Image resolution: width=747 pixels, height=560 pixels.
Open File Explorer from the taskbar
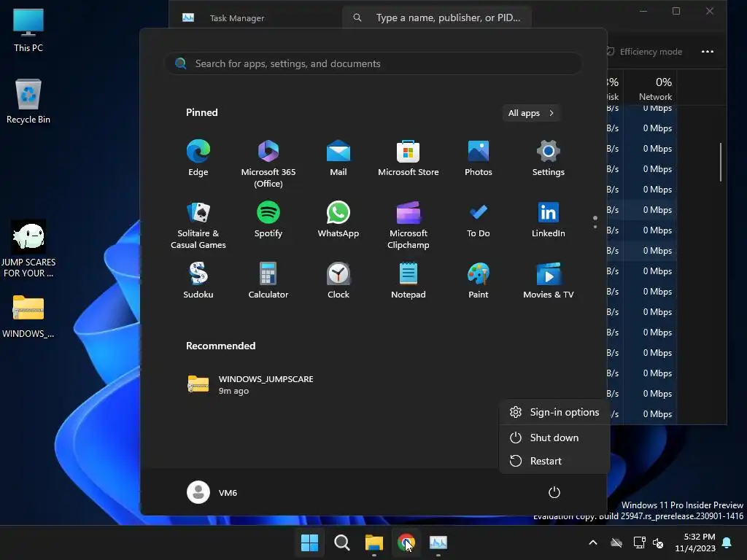(x=374, y=542)
